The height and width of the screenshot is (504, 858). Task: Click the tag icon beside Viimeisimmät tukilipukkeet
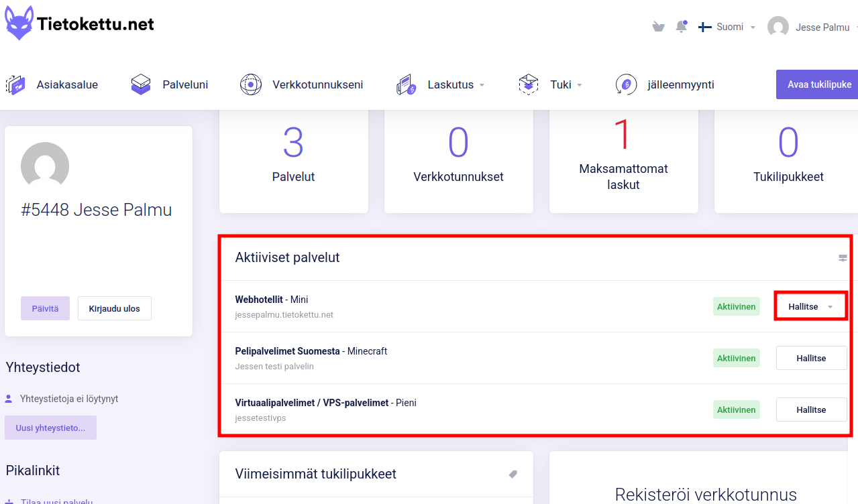pos(513,474)
